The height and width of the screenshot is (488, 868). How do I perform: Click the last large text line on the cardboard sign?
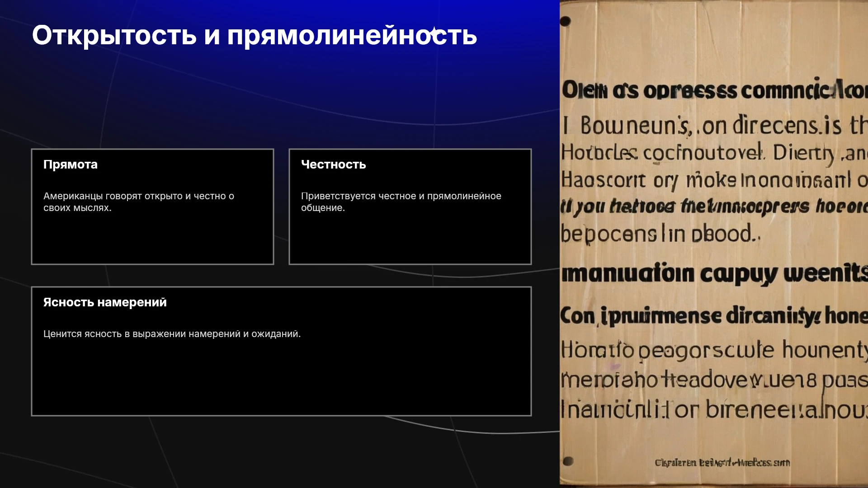pyautogui.click(x=714, y=409)
